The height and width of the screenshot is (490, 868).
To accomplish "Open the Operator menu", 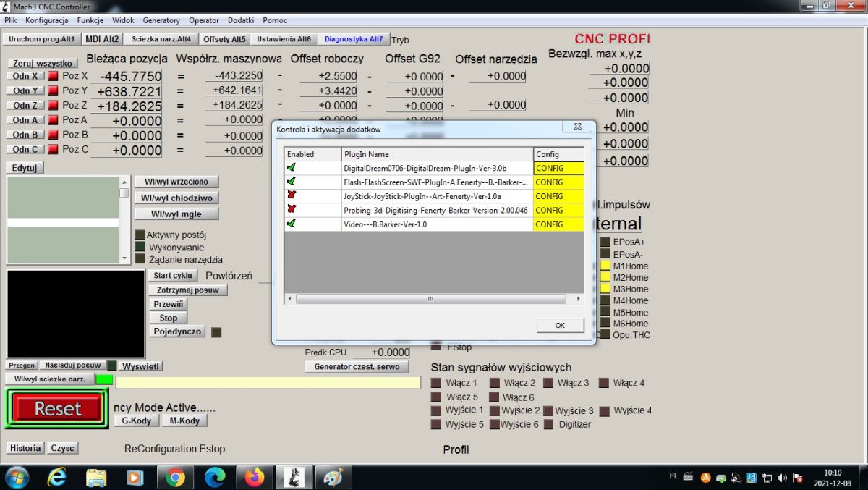I will tap(204, 20).
